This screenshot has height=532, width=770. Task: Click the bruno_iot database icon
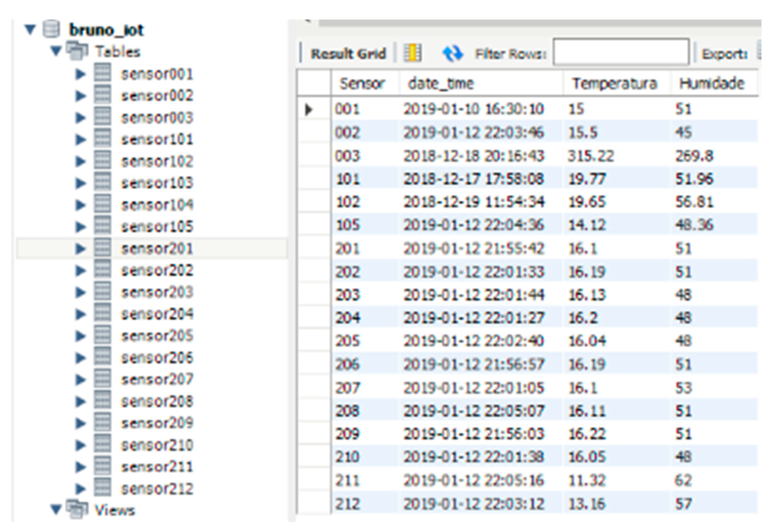(x=51, y=29)
